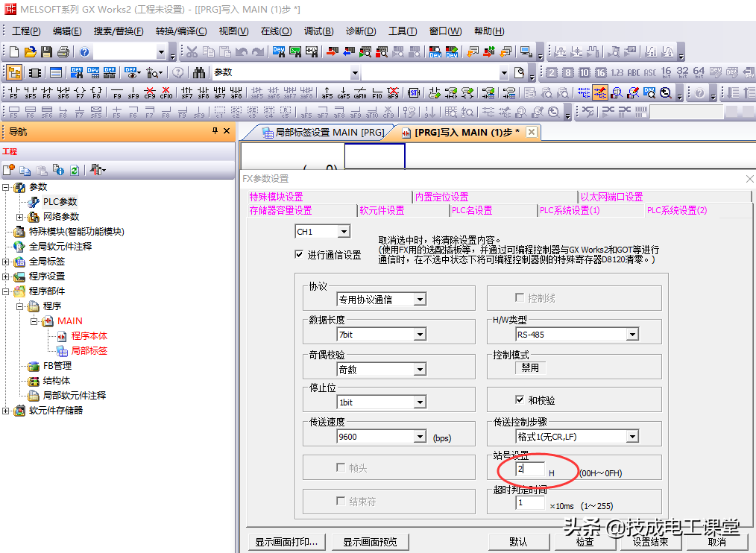Toggle navigation window view icon
Image resolution: width=756 pixels, height=553 pixels.
click(13, 72)
